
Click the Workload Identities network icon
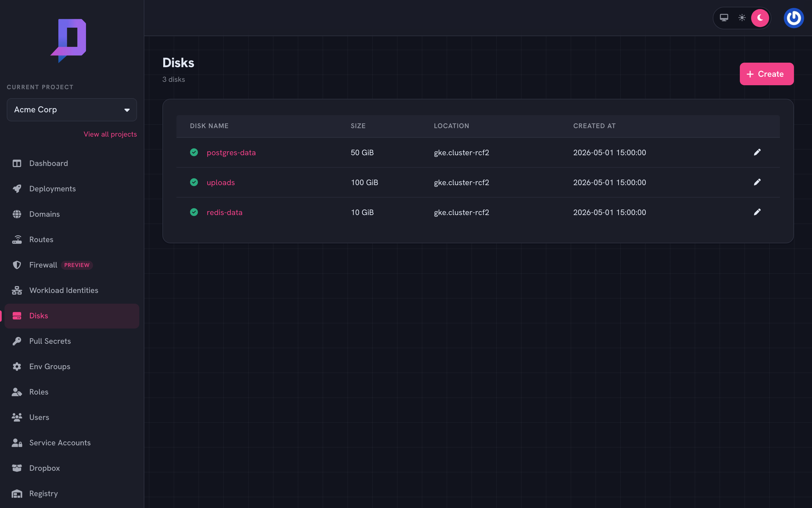click(17, 290)
